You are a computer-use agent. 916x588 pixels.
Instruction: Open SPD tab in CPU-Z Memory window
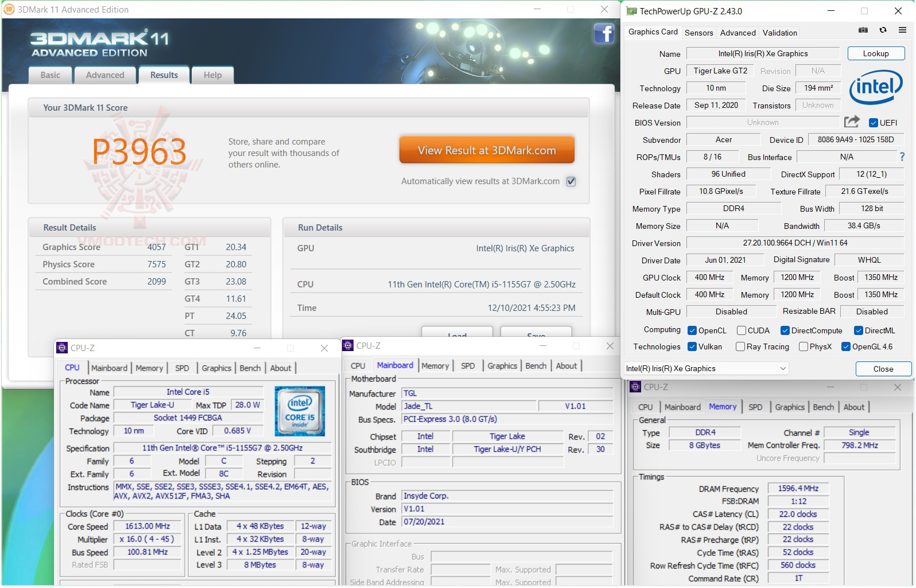755,407
